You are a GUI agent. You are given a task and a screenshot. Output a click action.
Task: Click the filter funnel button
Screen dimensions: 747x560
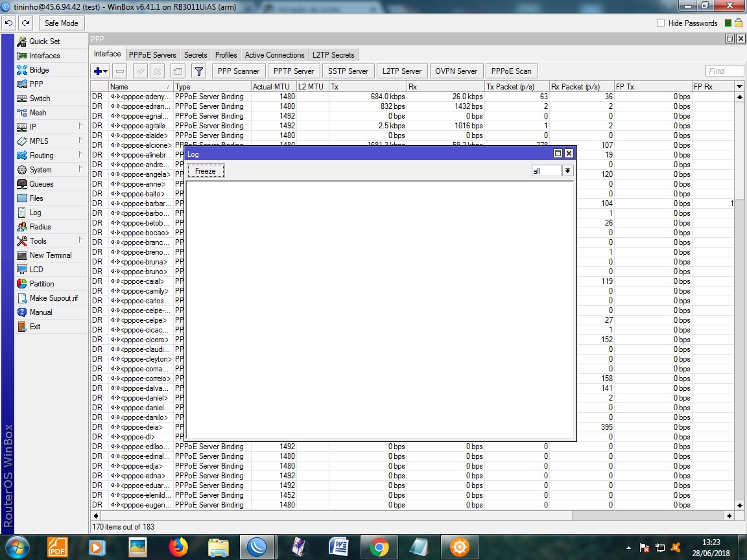[x=198, y=71]
